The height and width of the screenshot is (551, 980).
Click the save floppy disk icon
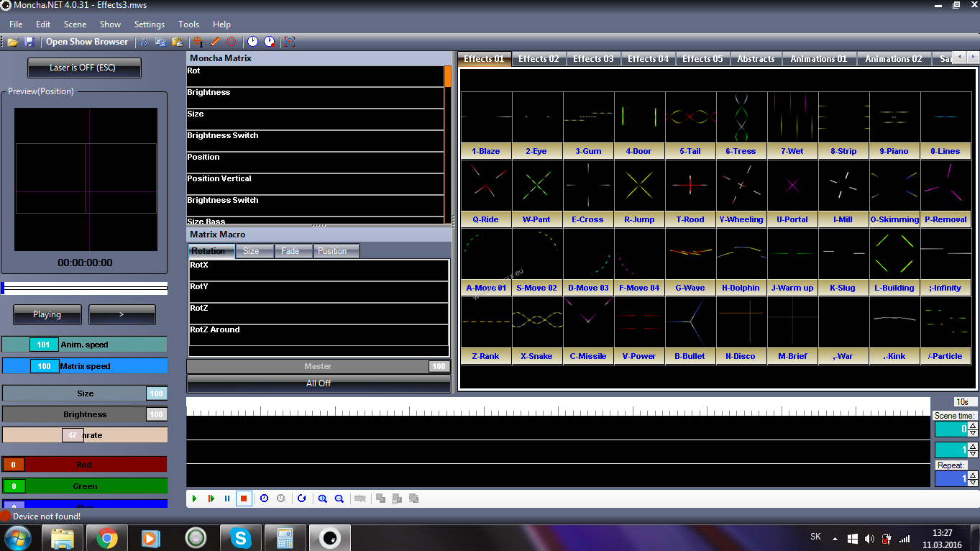point(29,42)
